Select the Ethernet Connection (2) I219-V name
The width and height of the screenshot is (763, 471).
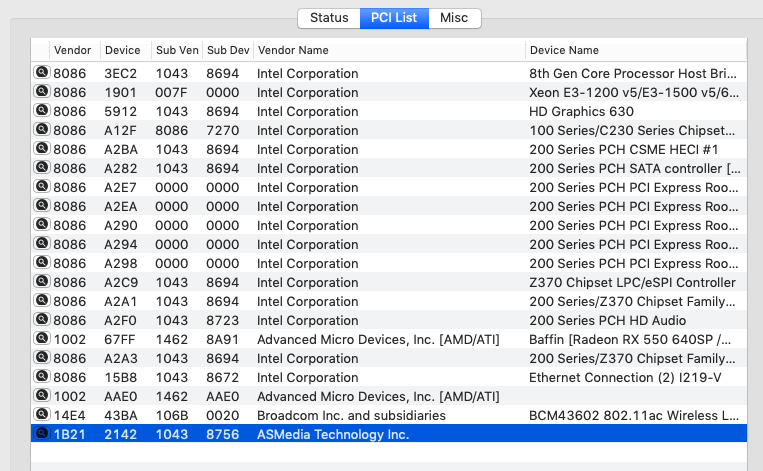coord(625,378)
